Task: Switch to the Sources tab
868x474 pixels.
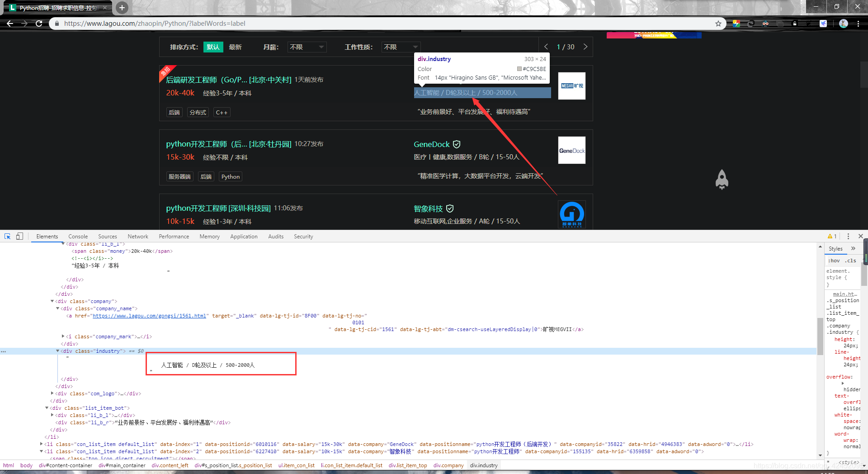Action: 108,237
